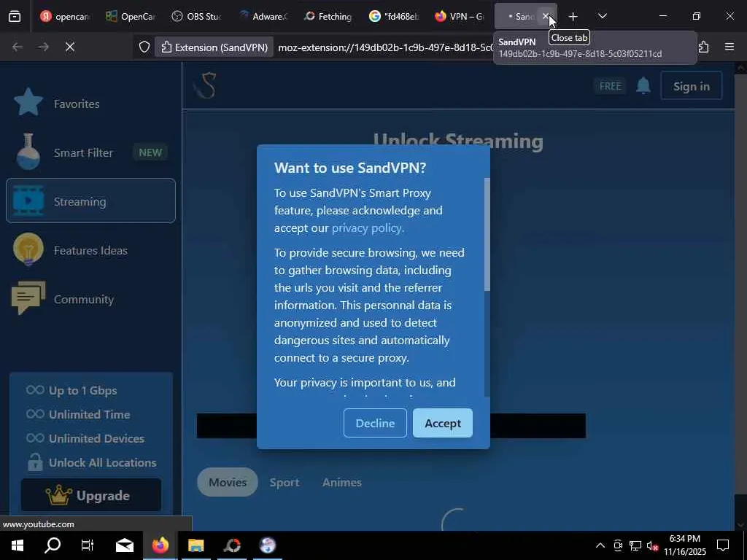
Task: Click the muted volume tray icon
Action: pos(652,545)
